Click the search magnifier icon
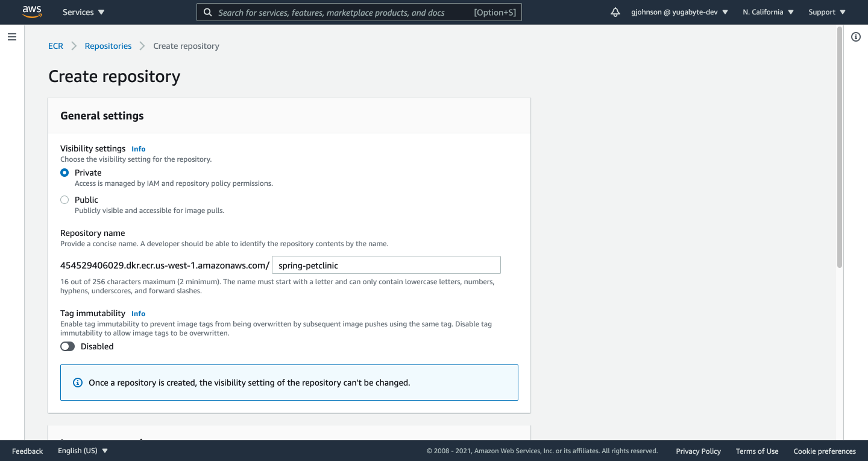 [208, 12]
